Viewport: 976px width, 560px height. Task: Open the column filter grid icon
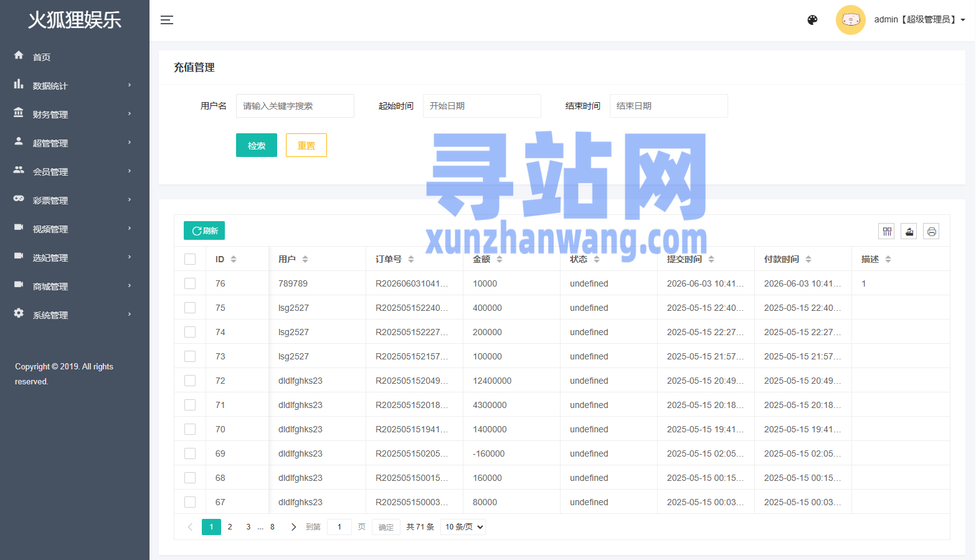pyautogui.click(x=887, y=232)
